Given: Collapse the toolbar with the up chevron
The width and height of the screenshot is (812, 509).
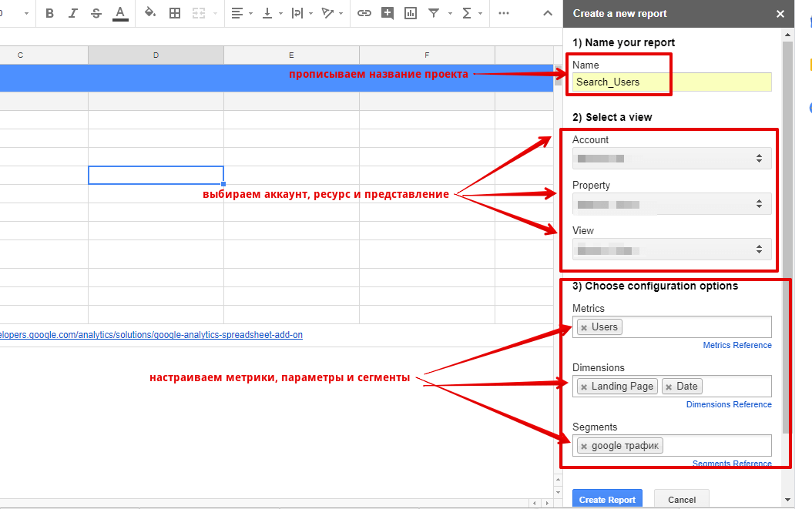Looking at the screenshot, I should [x=548, y=13].
